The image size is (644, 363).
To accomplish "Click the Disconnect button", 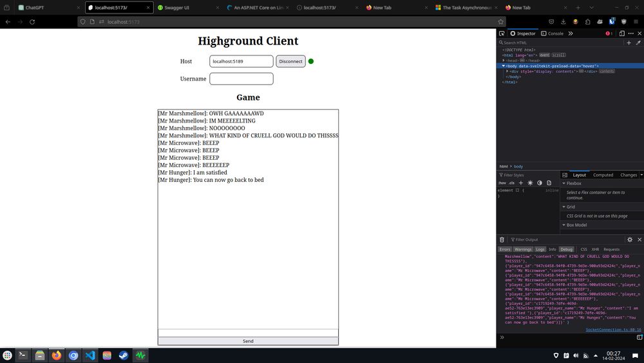I will click(x=290, y=61).
